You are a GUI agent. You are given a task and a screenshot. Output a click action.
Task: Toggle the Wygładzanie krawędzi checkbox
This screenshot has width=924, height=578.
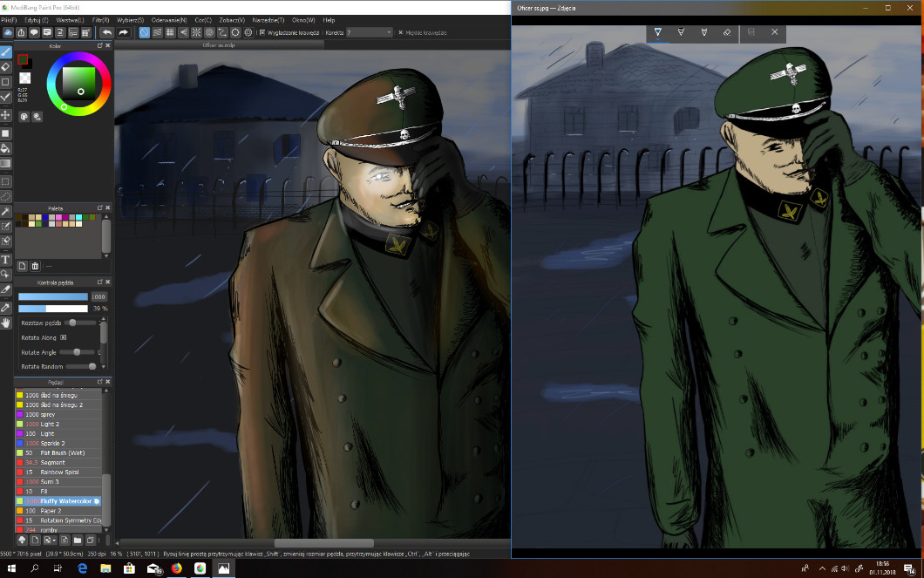point(262,32)
